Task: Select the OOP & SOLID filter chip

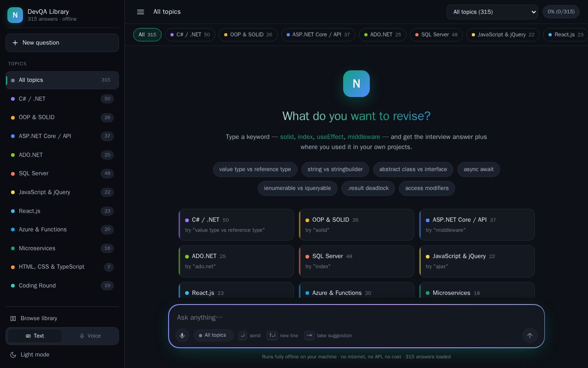Action: 248,34
